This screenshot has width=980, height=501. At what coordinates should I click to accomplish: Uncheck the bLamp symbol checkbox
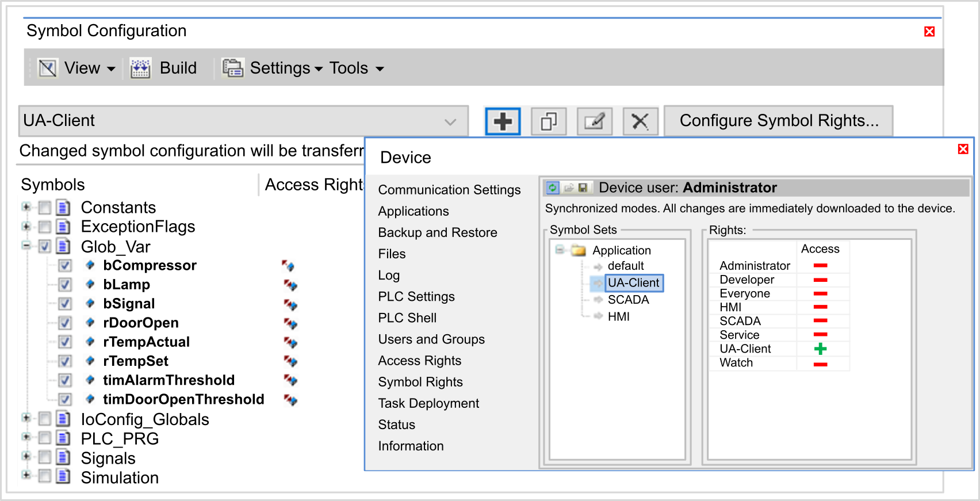(65, 285)
